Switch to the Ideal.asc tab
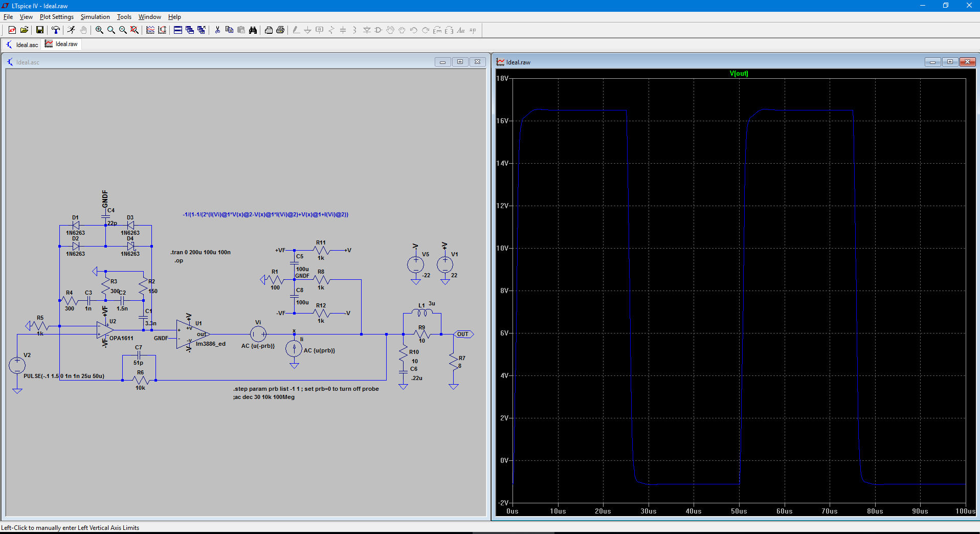The width and height of the screenshot is (980, 534). [22, 44]
